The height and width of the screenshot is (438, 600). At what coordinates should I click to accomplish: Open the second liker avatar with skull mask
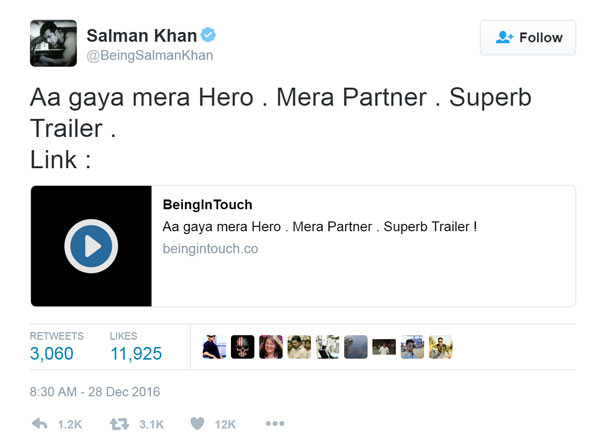pos(243,347)
